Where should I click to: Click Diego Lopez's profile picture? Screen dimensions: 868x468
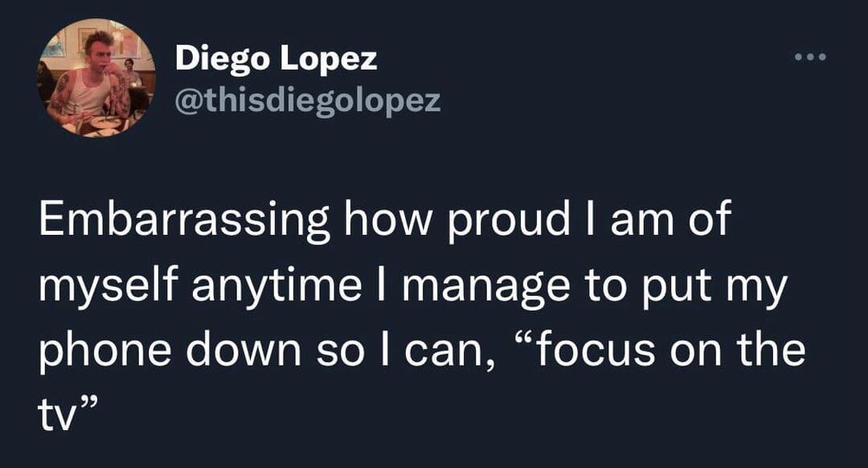95,78
